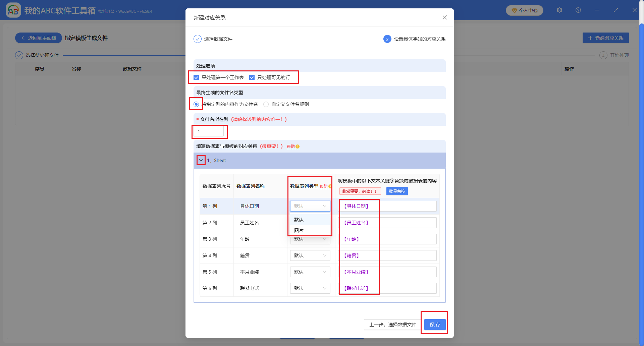The height and width of the screenshot is (346, 644).
Task: Collapse the Sheet section chevron
Action: point(201,160)
